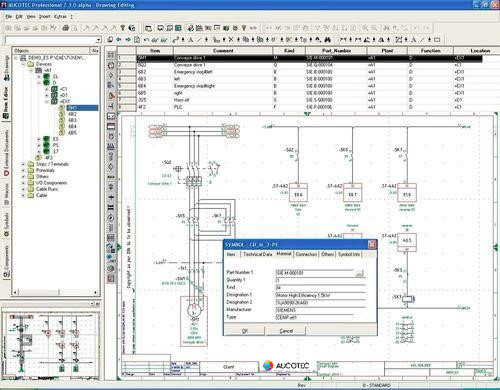Open the Symbol Info tab
Viewport: 500px width, 390px height.
coord(349,254)
